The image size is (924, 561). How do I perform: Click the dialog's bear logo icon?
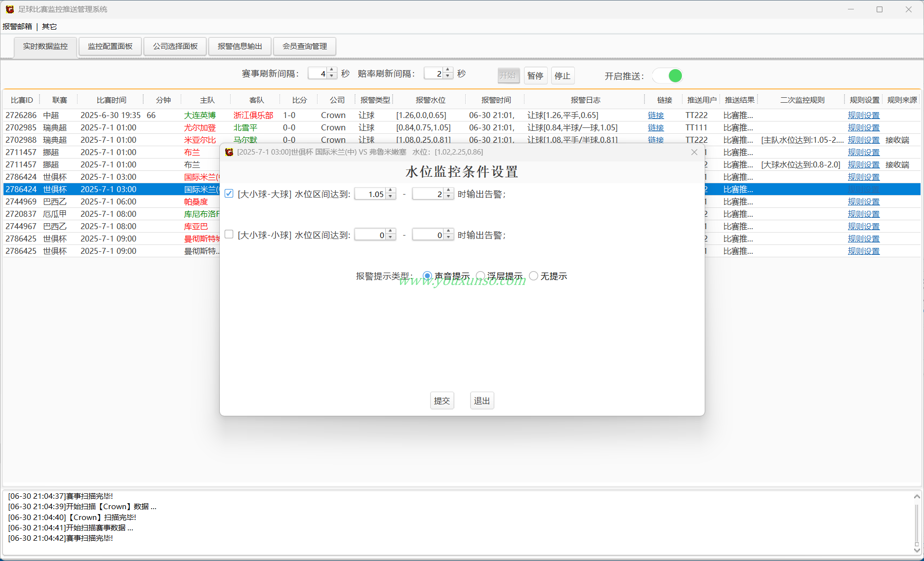pos(229,152)
